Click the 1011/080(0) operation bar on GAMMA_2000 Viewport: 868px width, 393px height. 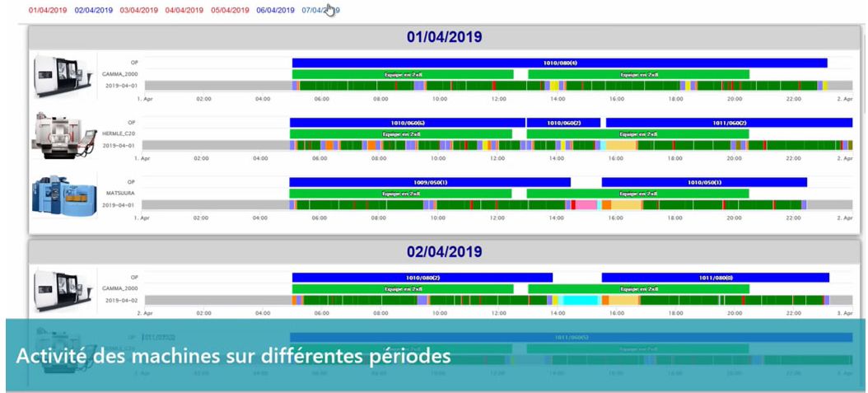click(x=715, y=278)
